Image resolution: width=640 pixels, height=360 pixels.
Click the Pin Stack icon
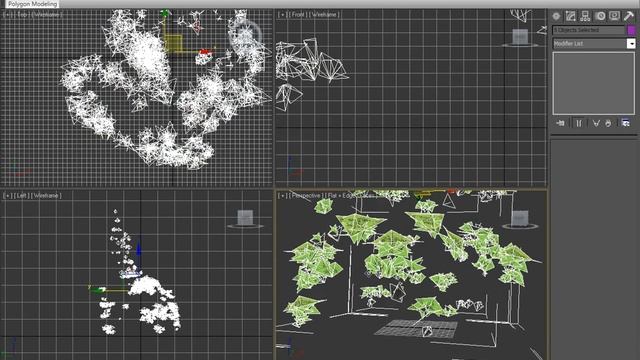pos(561,123)
